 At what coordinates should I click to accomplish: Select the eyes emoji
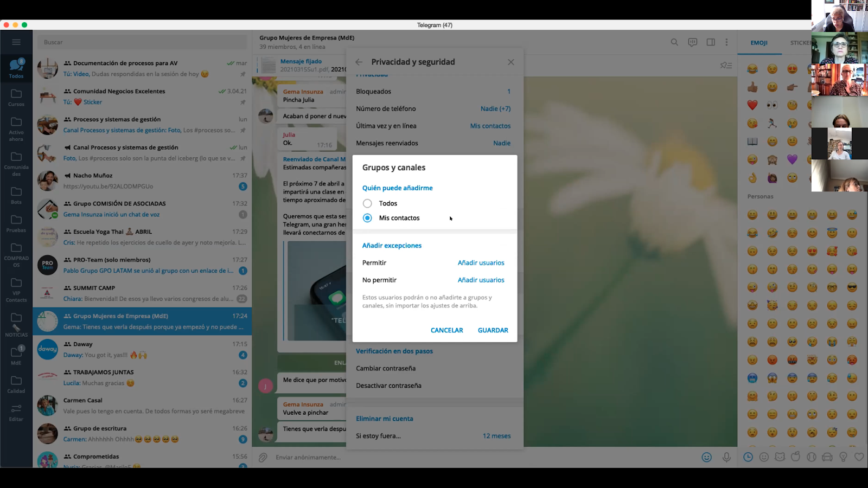(773, 105)
